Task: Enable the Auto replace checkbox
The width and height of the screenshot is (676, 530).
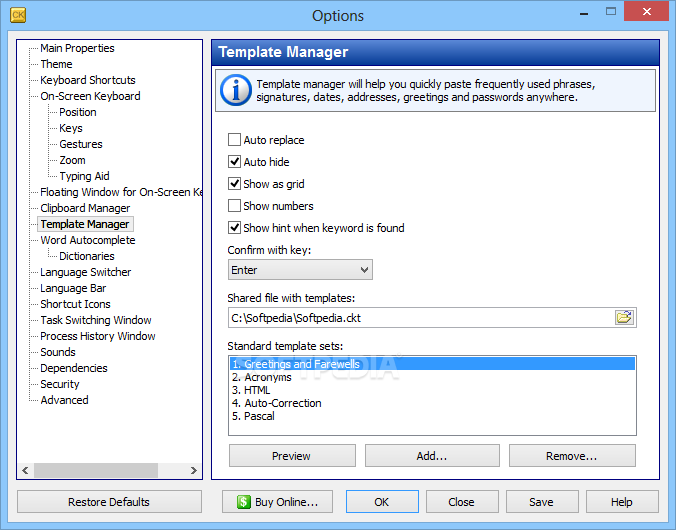Action: (x=234, y=140)
